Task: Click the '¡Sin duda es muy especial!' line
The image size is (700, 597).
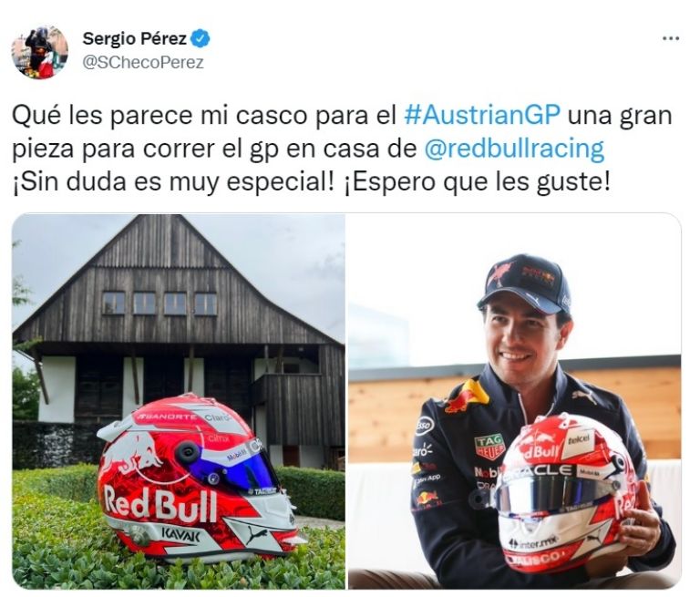Action: click(x=173, y=181)
